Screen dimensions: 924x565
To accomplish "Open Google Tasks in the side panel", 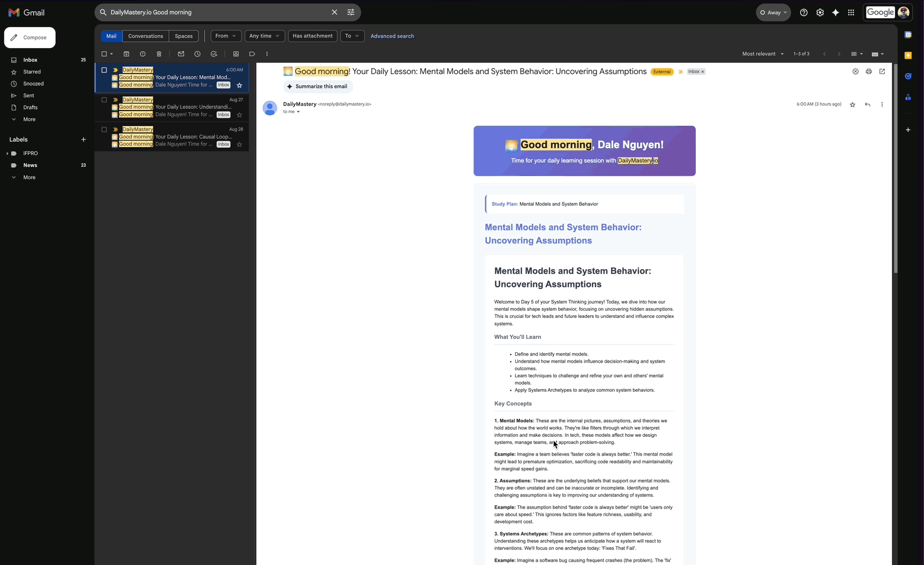I will point(908,76).
